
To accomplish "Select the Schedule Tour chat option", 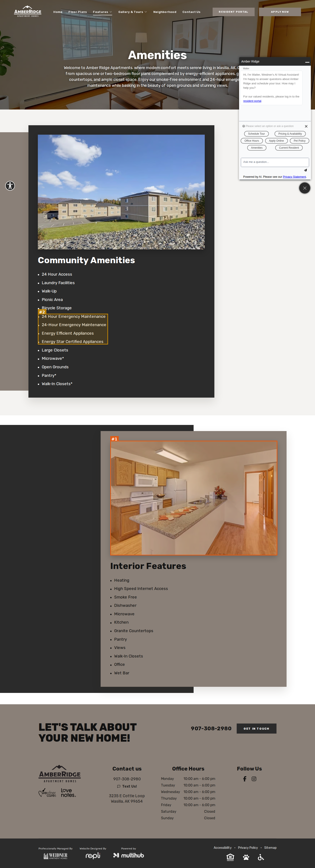I will pos(256,134).
